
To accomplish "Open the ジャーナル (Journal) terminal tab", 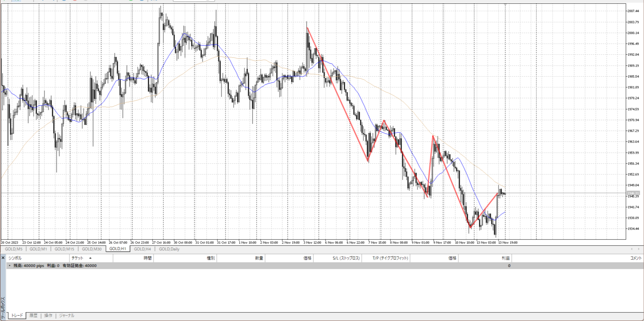I will [x=67, y=316].
